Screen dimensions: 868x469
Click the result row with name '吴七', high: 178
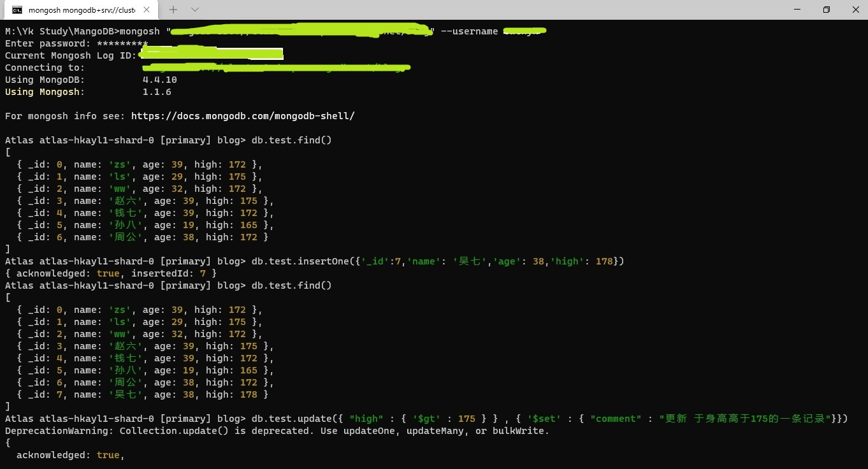[x=143, y=394]
